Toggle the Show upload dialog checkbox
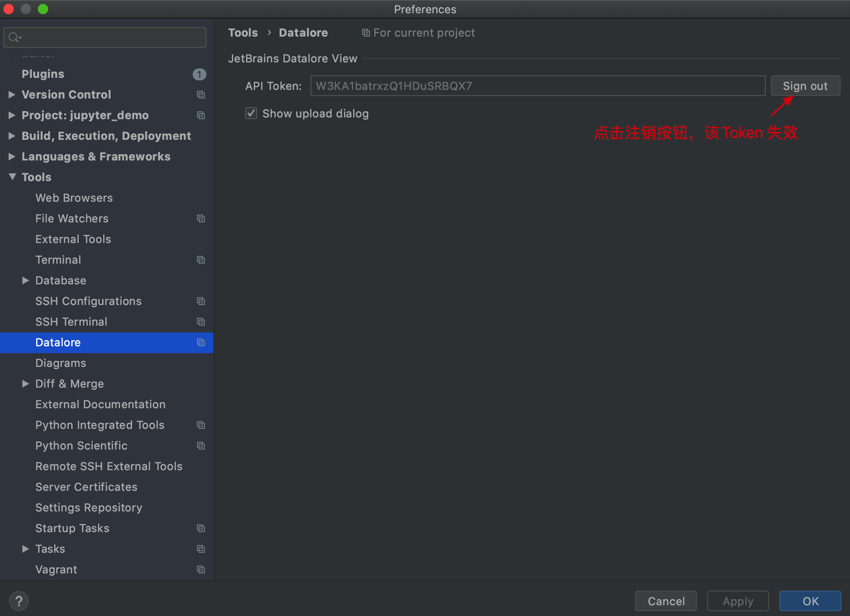The height and width of the screenshot is (616, 850). [x=251, y=113]
